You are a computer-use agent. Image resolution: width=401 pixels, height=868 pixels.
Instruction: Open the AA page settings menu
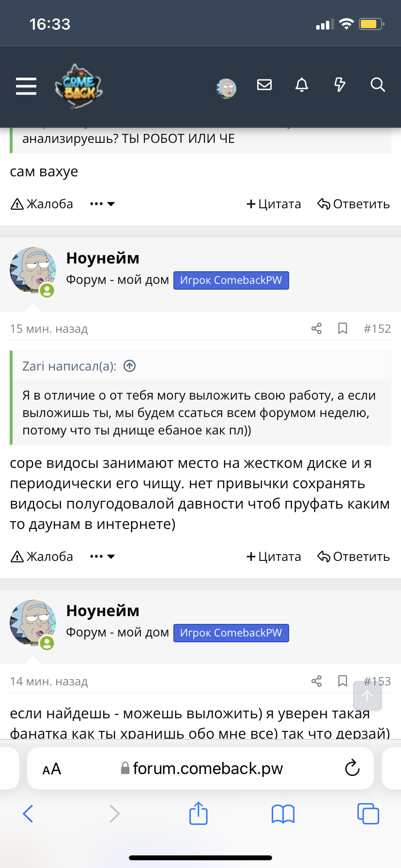point(51,768)
